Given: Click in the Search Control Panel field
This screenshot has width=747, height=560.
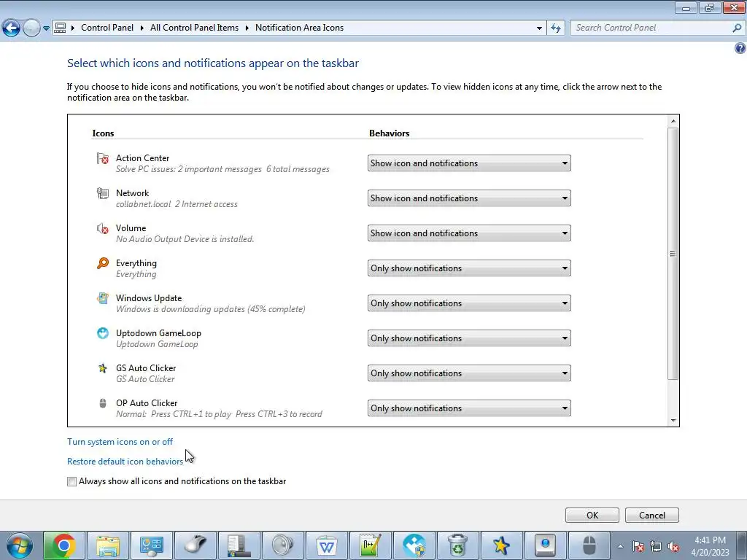Looking at the screenshot, I should [651, 28].
